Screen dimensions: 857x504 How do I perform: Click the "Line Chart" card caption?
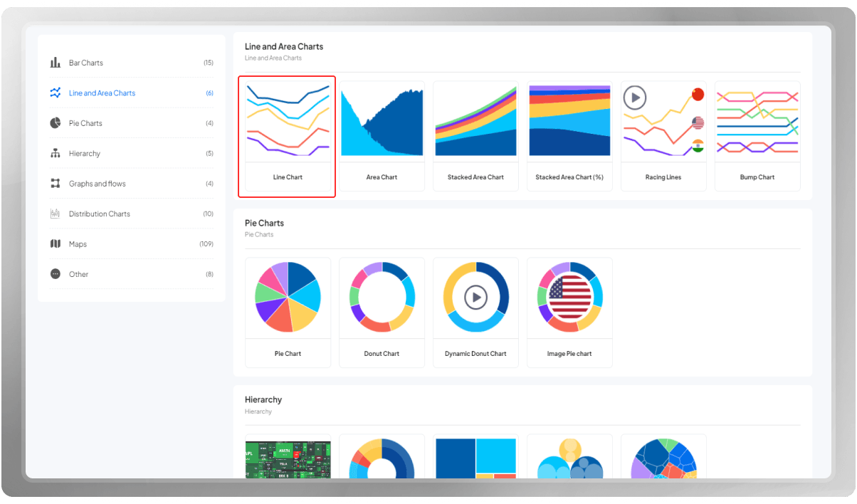click(288, 177)
